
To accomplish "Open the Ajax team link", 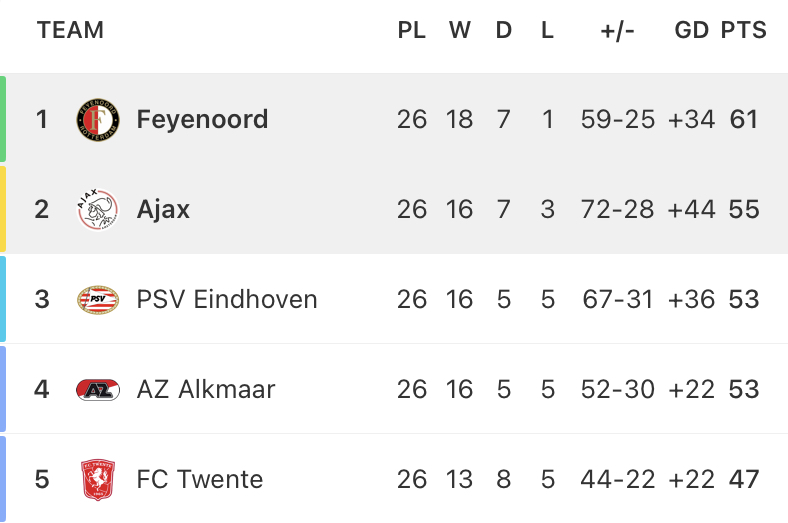I will [x=163, y=210].
